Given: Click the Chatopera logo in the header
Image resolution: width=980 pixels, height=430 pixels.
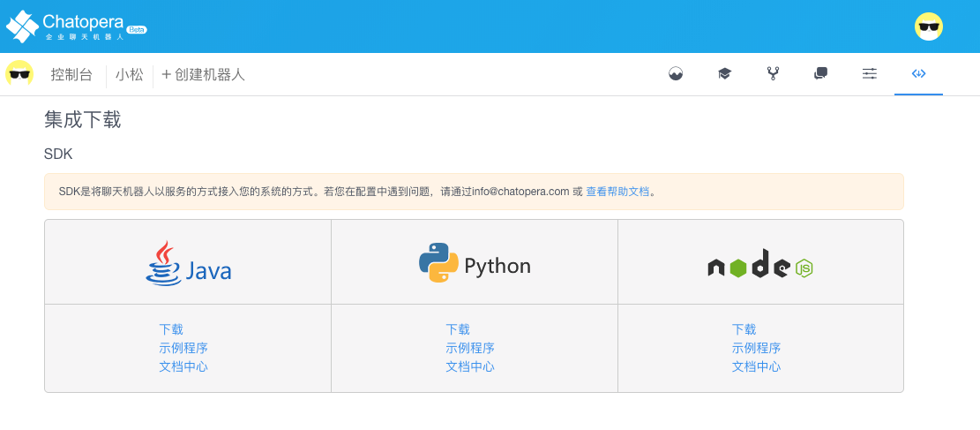Looking at the screenshot, I should coord(76,26).
